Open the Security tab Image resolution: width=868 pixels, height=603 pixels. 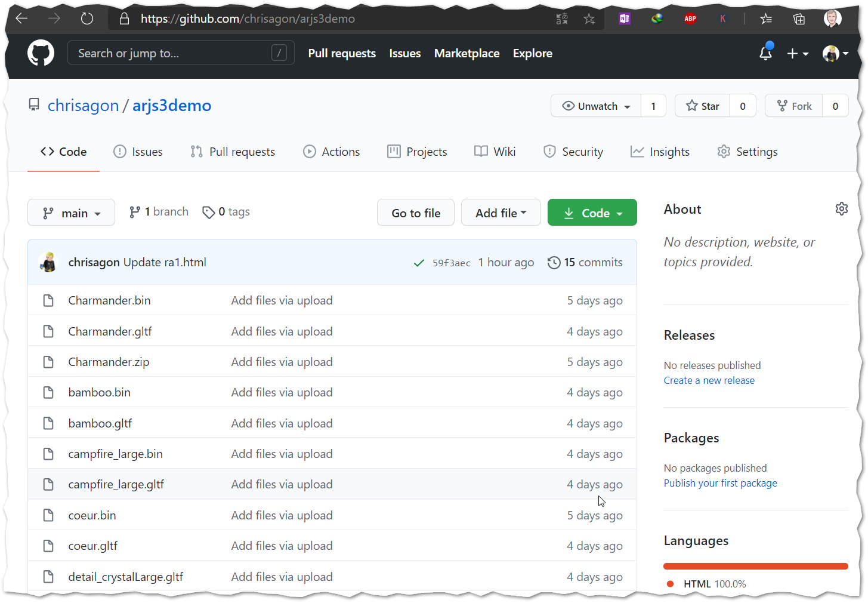point(573,152)
